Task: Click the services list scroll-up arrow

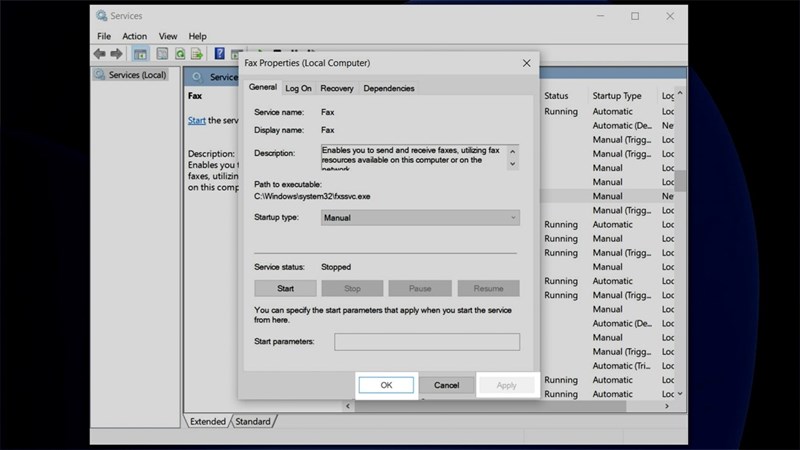Action: pyautogui.click(x=680, y=94)
